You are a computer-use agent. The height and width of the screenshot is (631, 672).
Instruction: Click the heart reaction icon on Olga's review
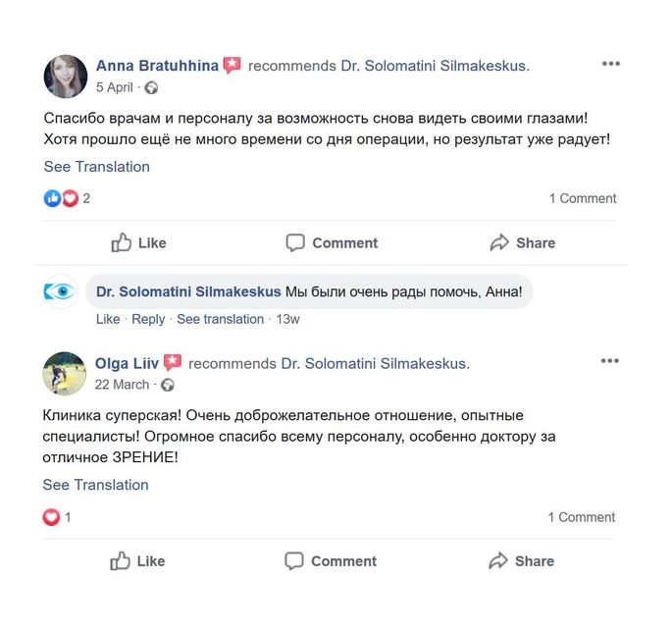[x=51, y=517]
